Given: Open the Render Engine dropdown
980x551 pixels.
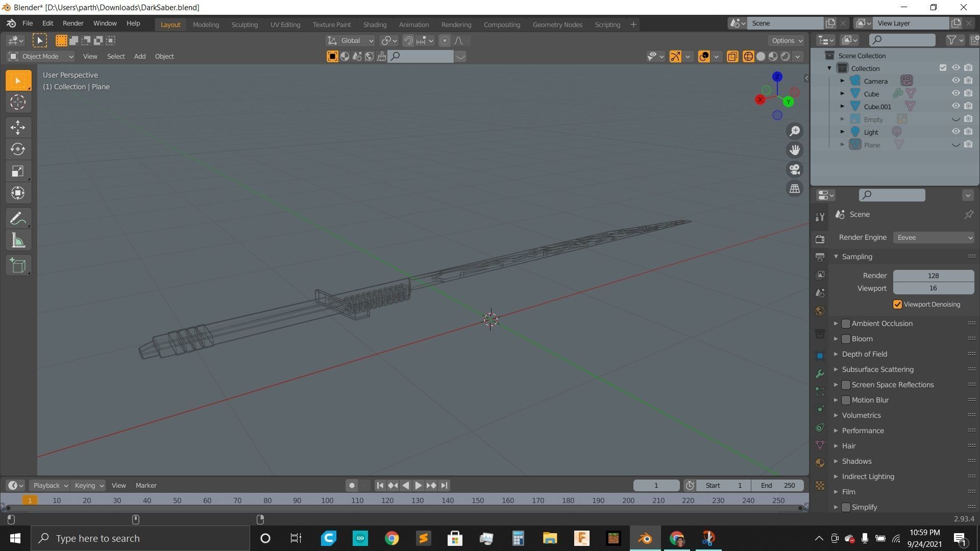Looking at the screenshot, I should tap(934, 238).
